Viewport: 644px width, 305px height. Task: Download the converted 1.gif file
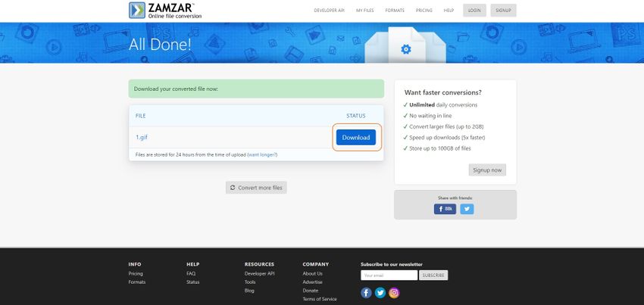click(356, 138)
